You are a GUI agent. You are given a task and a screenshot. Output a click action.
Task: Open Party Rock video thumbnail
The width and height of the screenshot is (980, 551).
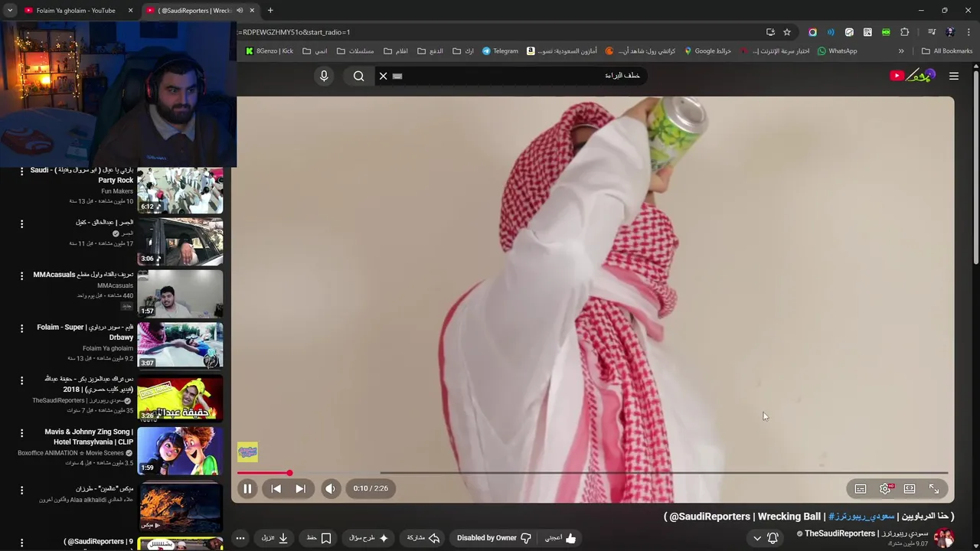[180, 190]
